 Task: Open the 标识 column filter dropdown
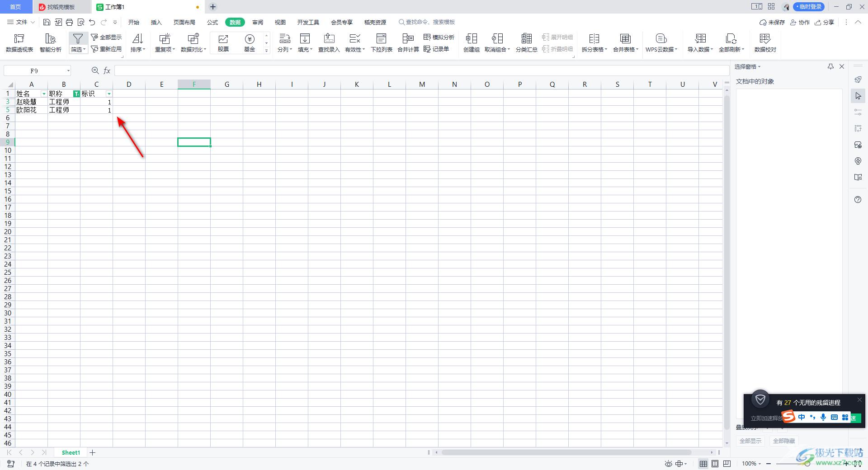[x=109, y=94]
